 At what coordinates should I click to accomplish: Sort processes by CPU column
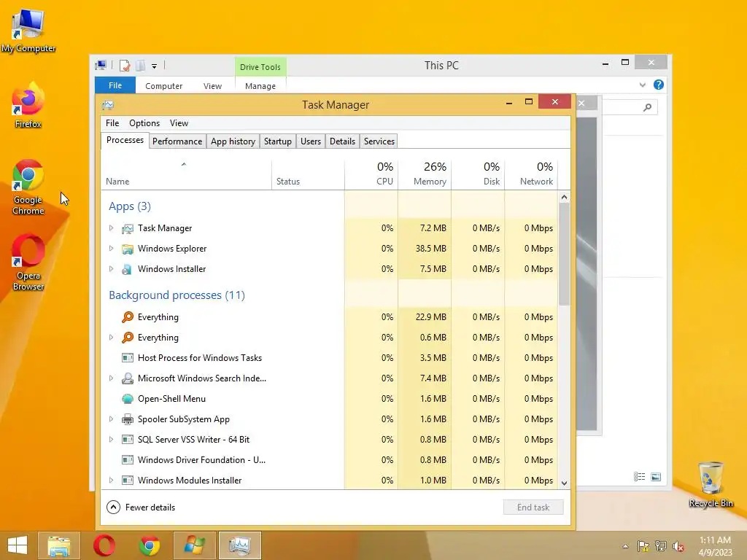click(x=371, y=174)
